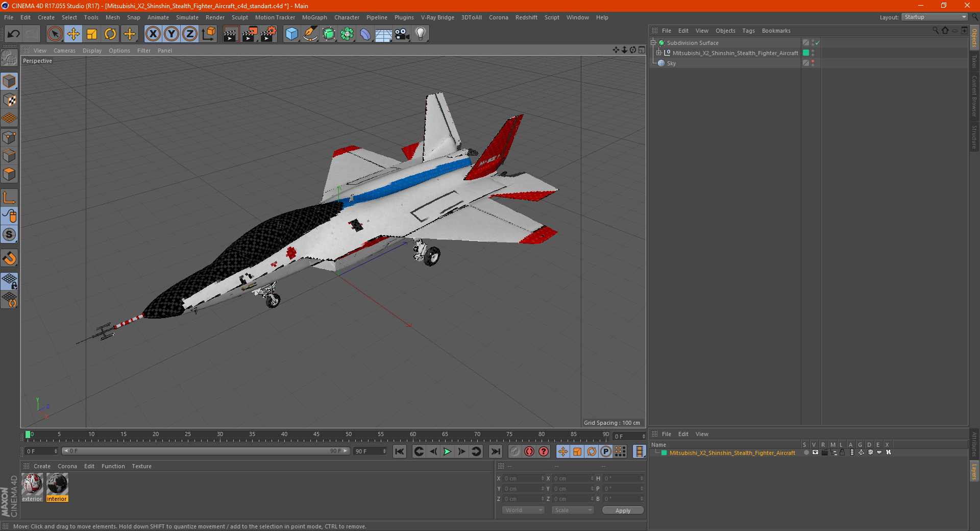
Task: Open the Simulate menu
Action: point(187,17)
